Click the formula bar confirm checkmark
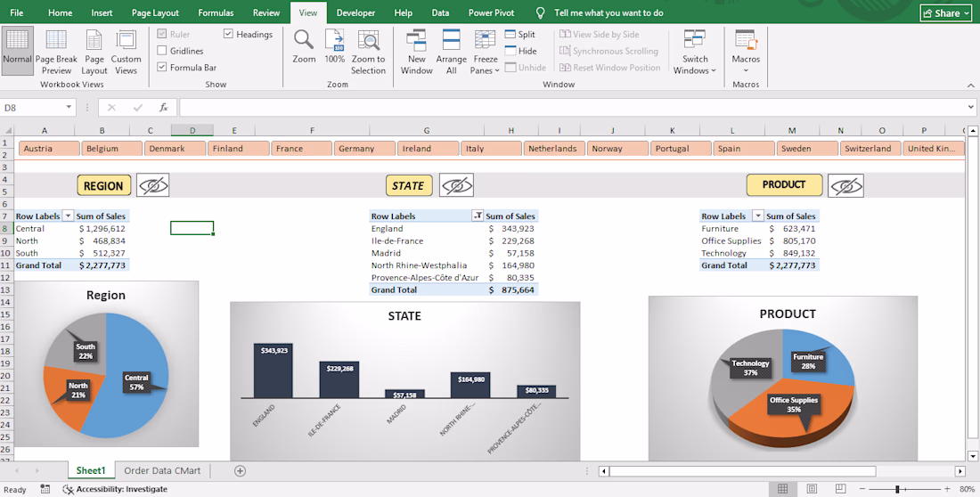980x497 pixels. click(x=138, y=108)
